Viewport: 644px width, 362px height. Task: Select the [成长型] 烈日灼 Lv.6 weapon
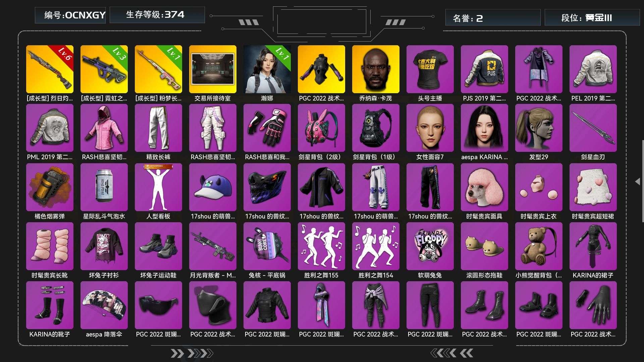click(x=50, y=69)
